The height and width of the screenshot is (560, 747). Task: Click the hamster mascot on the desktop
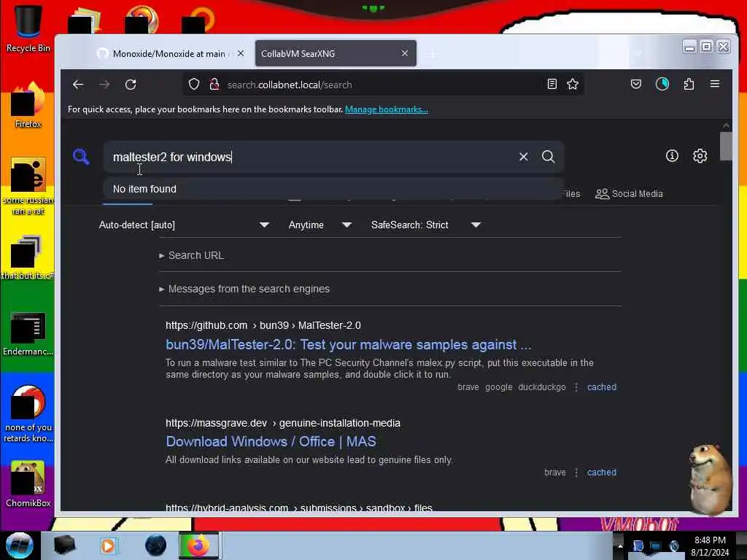tap(710, 478)
